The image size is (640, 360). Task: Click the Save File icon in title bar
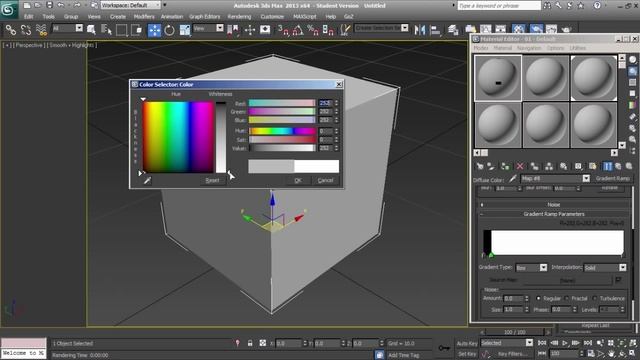pyautogui.click(x=49, y=5)
